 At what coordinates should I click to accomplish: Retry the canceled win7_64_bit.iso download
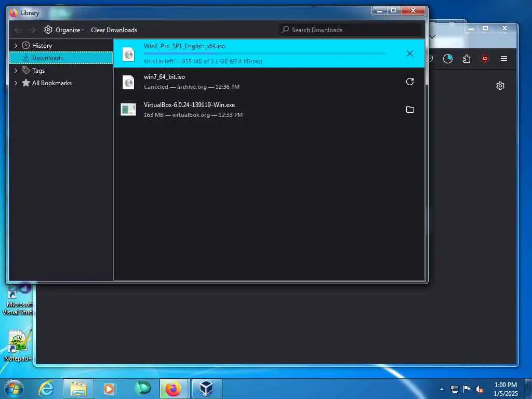pos(410,82)
